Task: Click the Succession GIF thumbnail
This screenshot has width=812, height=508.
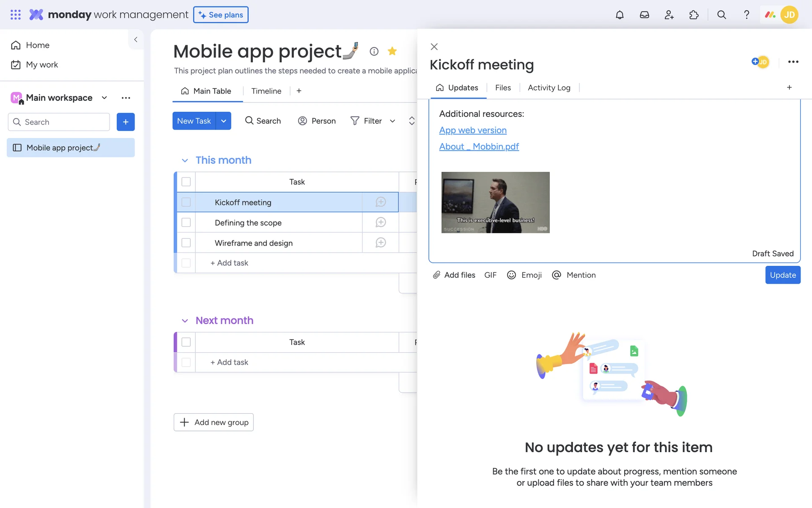Action: (495, 202)
